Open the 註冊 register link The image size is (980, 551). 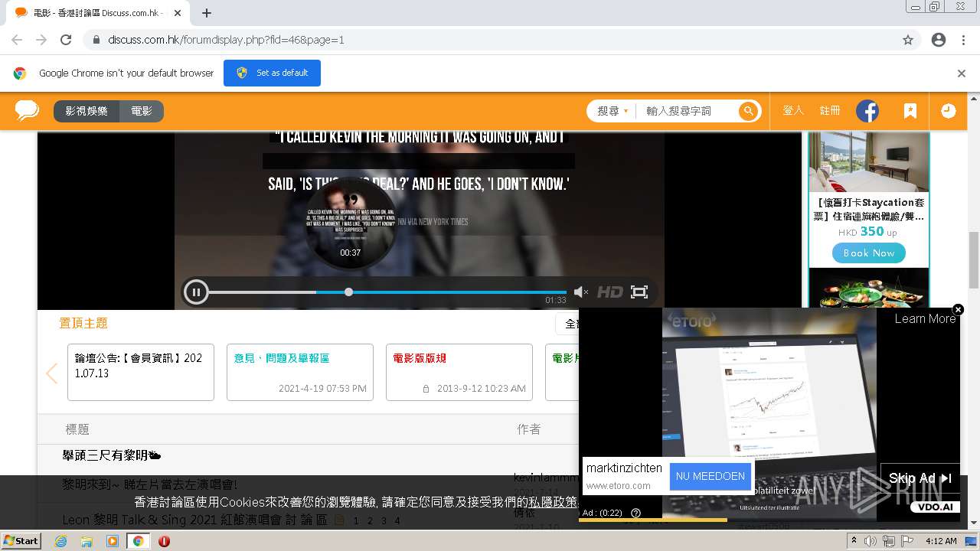click(x=830, y=111)
